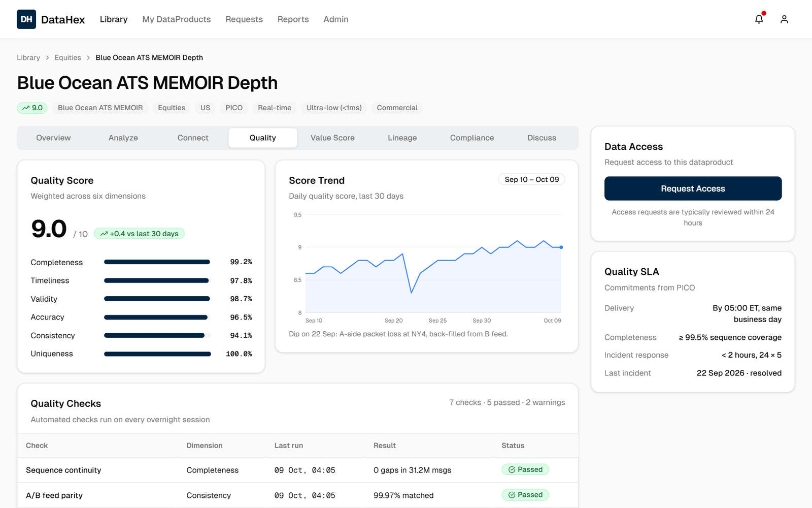The width and height of the screenshot is (812, 508).
Task: Click the 99.97% matched result
Action: (x=403, y=495)
